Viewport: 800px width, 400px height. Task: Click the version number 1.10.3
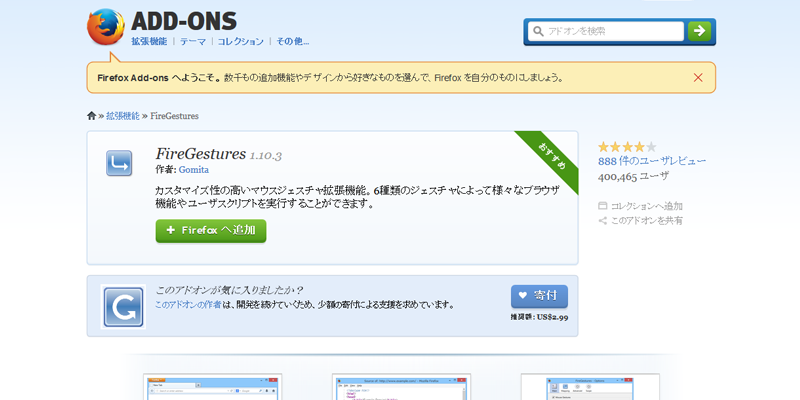tap(266, 155)
